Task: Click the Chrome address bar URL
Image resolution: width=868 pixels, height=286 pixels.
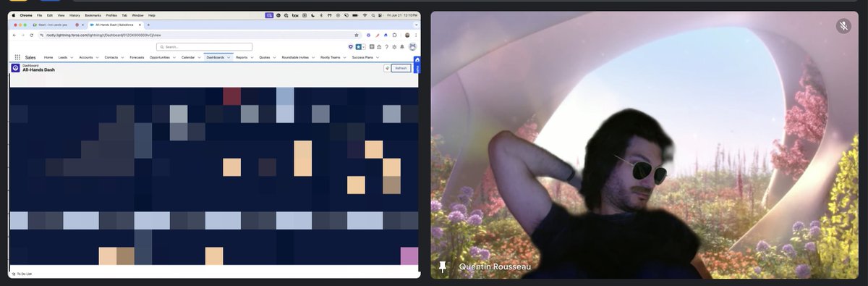Action: tap(103, 35)
